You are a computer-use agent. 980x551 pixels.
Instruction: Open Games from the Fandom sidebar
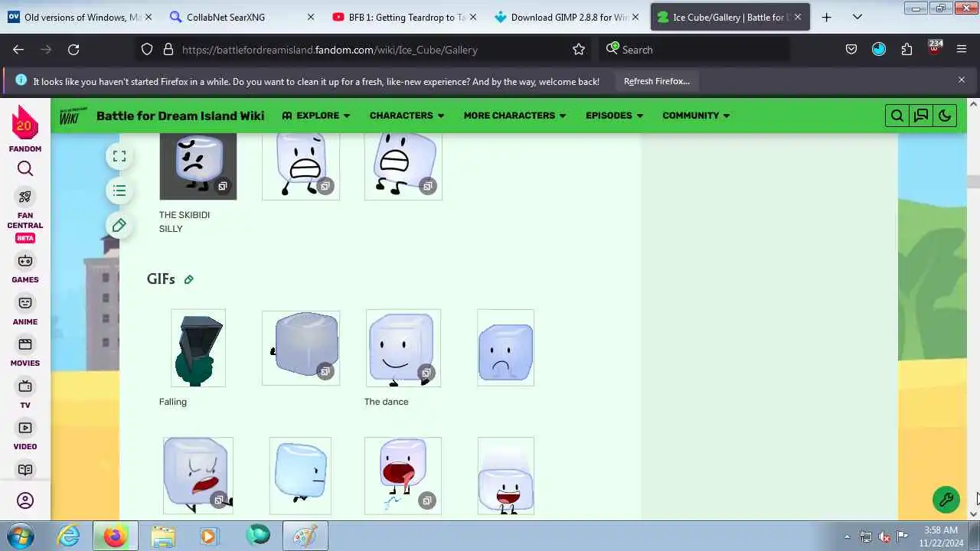tap(25, 269)
